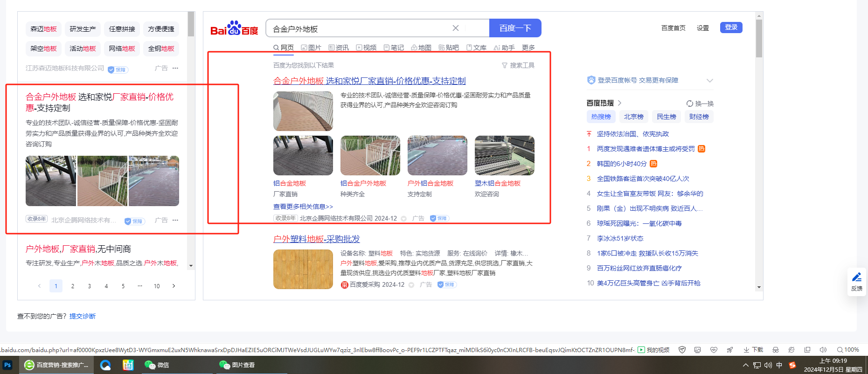Click the security shield icon in status bar
Viewport: 868px width, 374px height.
point(682,350)
